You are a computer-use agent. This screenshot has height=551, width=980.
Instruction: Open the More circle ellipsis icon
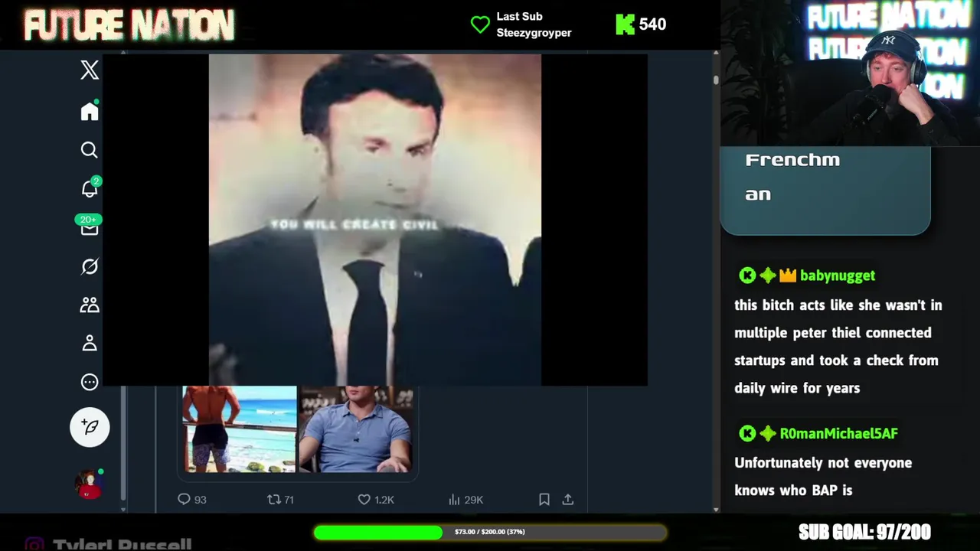coord(90,382)
